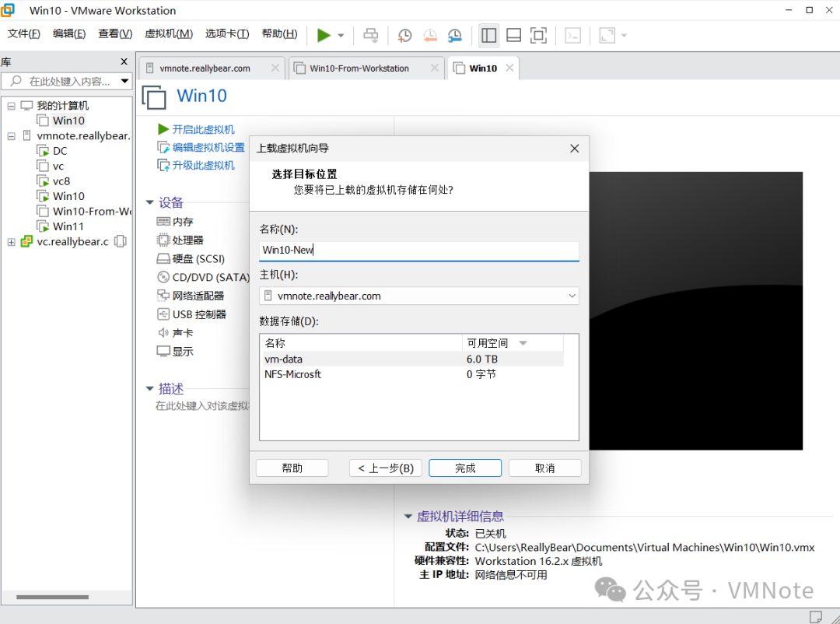Collapse the vmnote.reallybear tree node
840x624 pixels.
[x=11, y=136]
